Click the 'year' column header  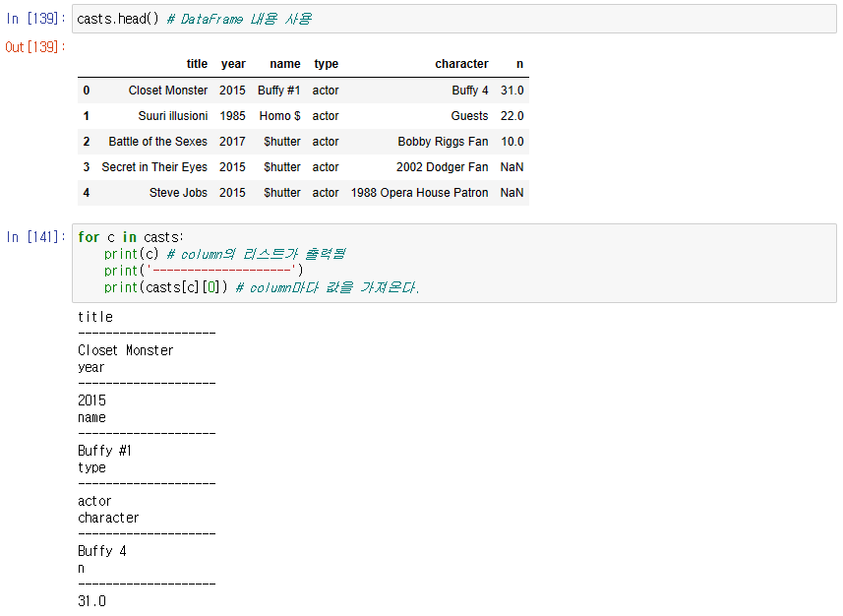click(233, 64)
